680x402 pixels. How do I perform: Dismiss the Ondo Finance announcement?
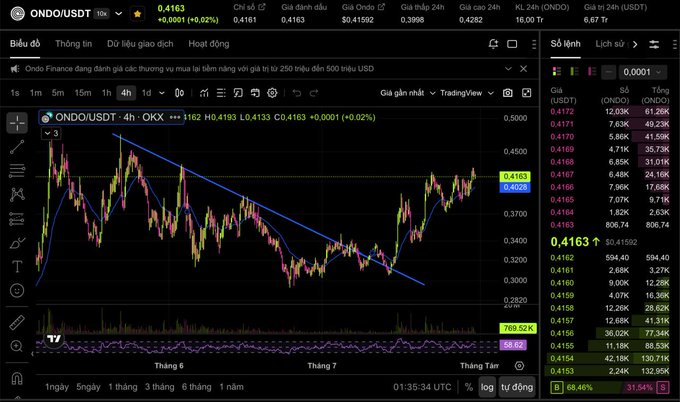tap(523, 69)
